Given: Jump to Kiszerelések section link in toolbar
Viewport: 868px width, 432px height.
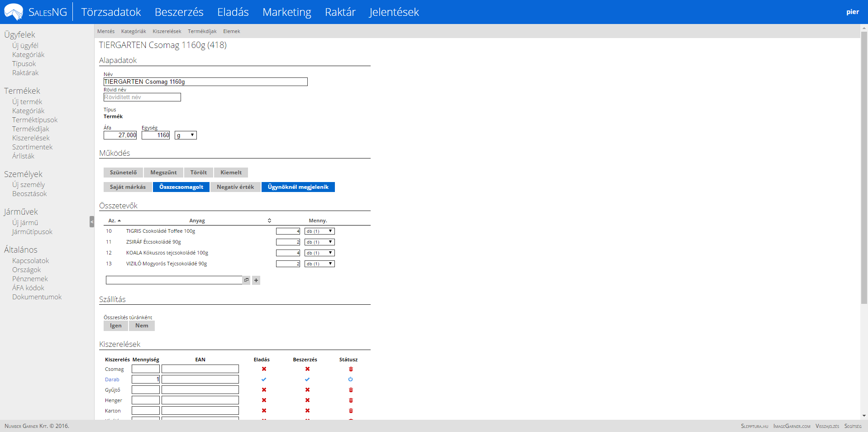Looking at the screenshot, I should [x=167, y=31].
